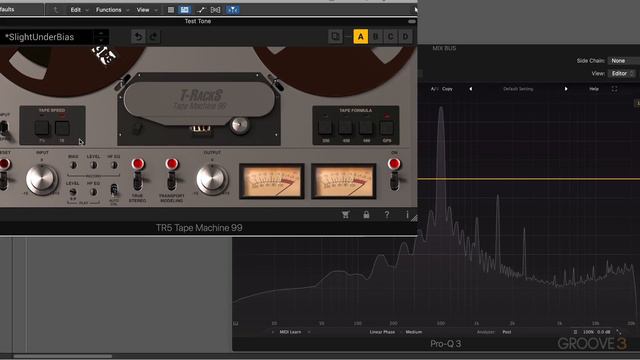
Task: Click the record Level trim knob
Action: coord(93,165)
